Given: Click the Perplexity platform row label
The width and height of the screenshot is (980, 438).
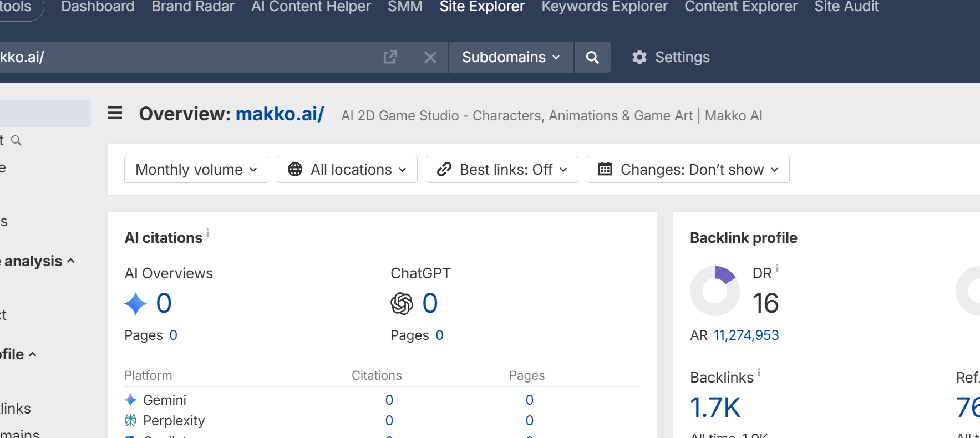Looking at the screenshot, I should click(x=174, y=420).
